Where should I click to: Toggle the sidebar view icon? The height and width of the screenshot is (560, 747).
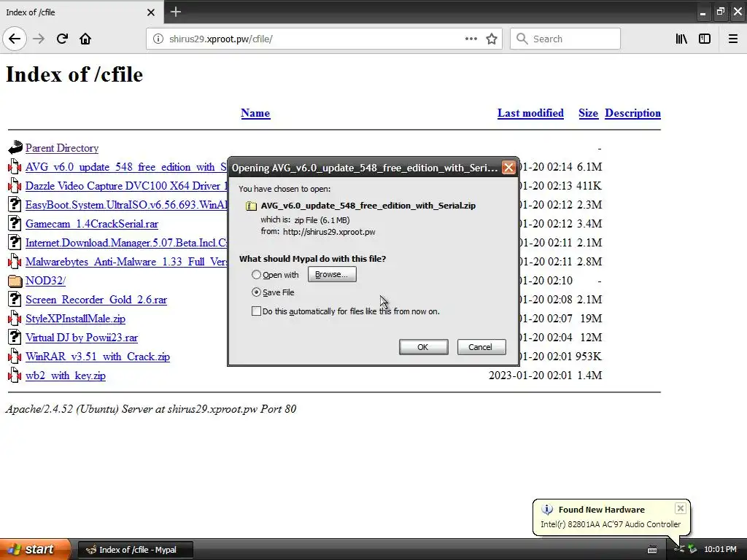point(705,39)
